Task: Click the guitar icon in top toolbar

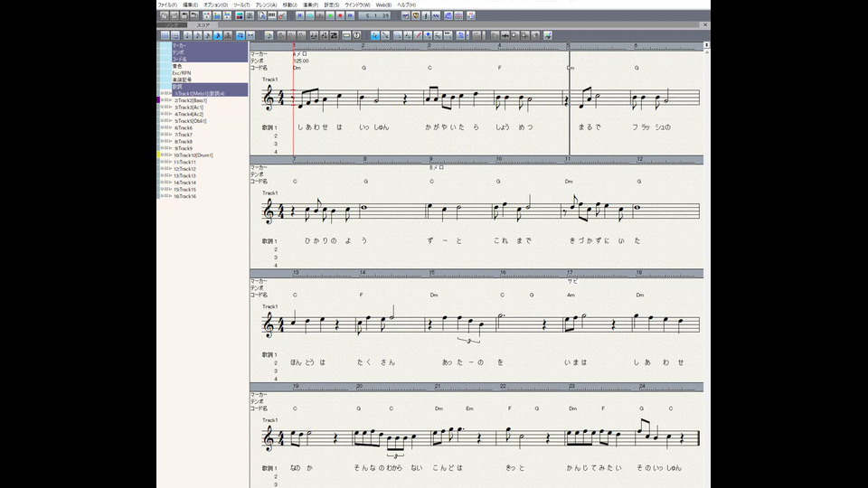Action: pos(281,15)
